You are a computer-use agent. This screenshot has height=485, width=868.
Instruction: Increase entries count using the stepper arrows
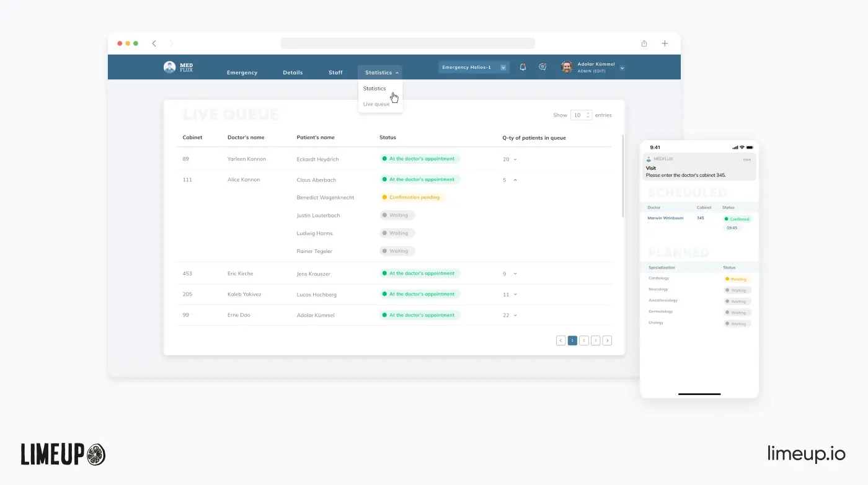click(588, 113)
